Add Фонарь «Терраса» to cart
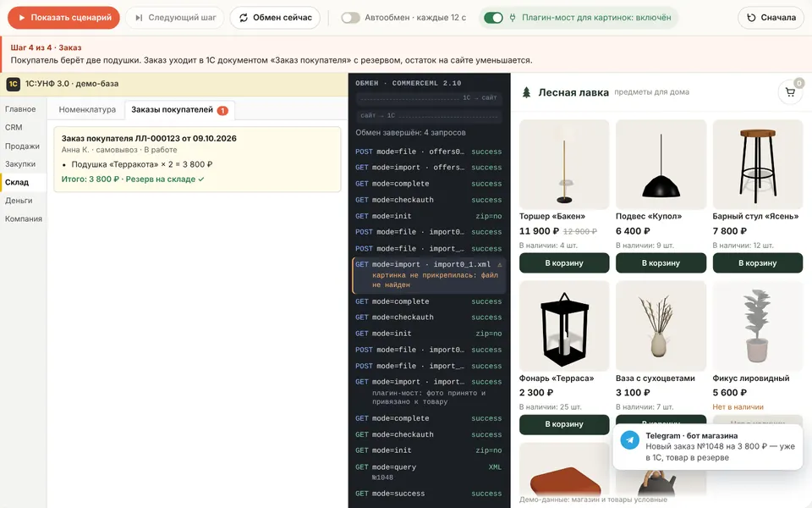Image resolution: width=812 pixels, height=508 pixels. tap(564, 424)
